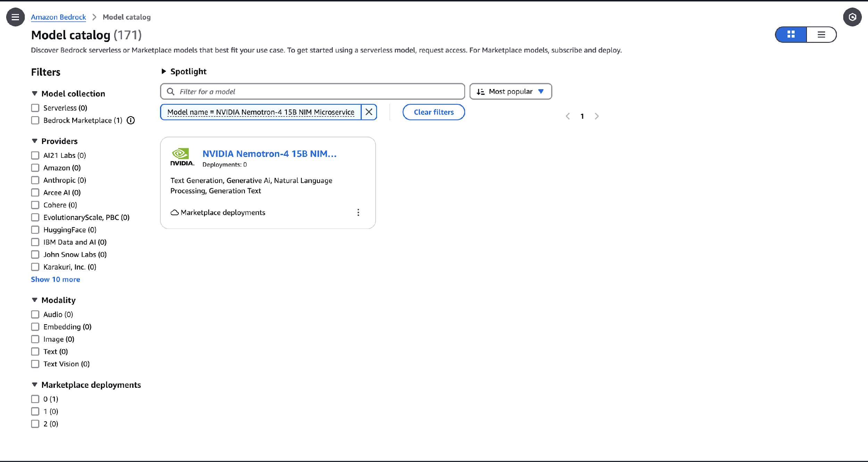The height and width of the screenshot is (462, 868).
Task: Switch to list table view
Action: (821, 34)
